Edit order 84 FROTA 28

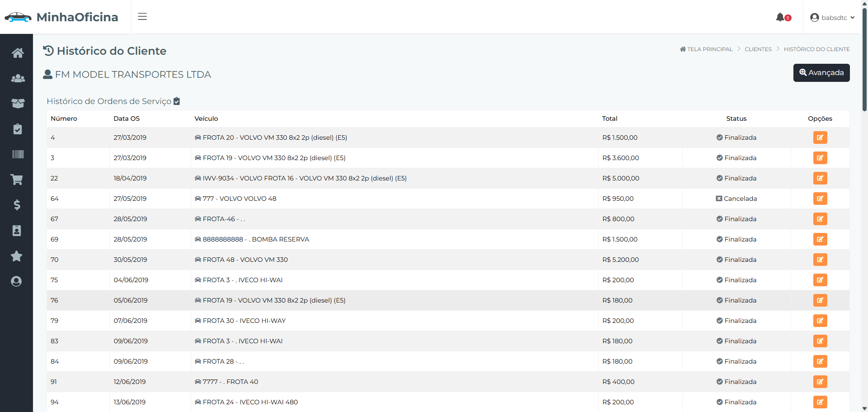[820, 361]
